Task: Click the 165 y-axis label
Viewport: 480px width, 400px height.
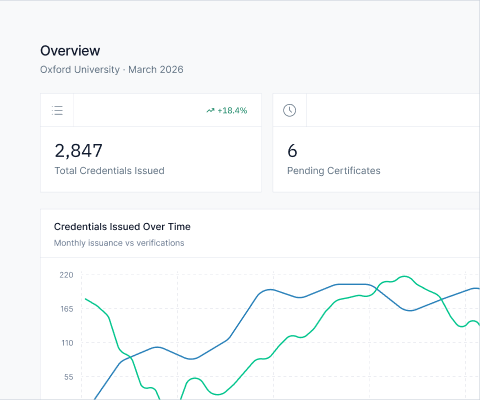Action: [66, 309]
